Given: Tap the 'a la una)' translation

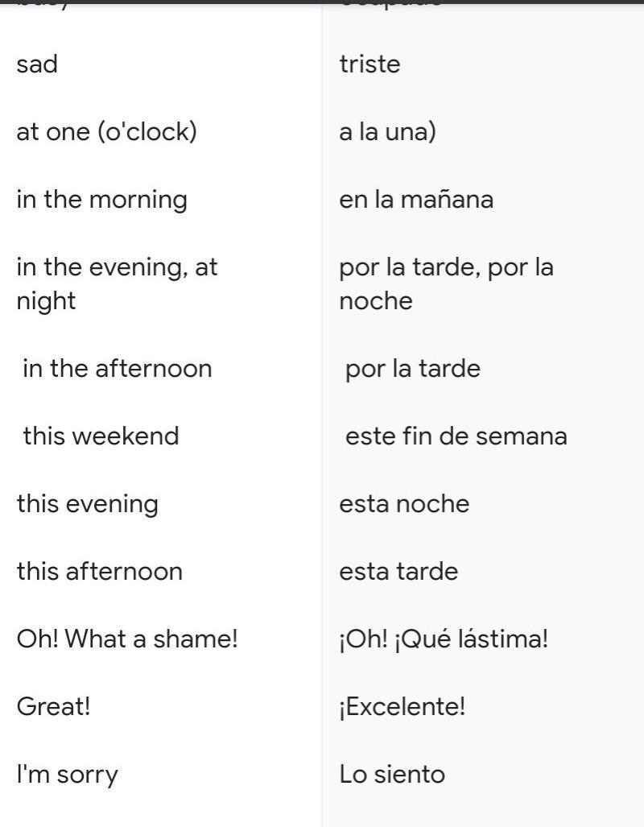Looking at the screenshot, I should click(x=388, y=131).
